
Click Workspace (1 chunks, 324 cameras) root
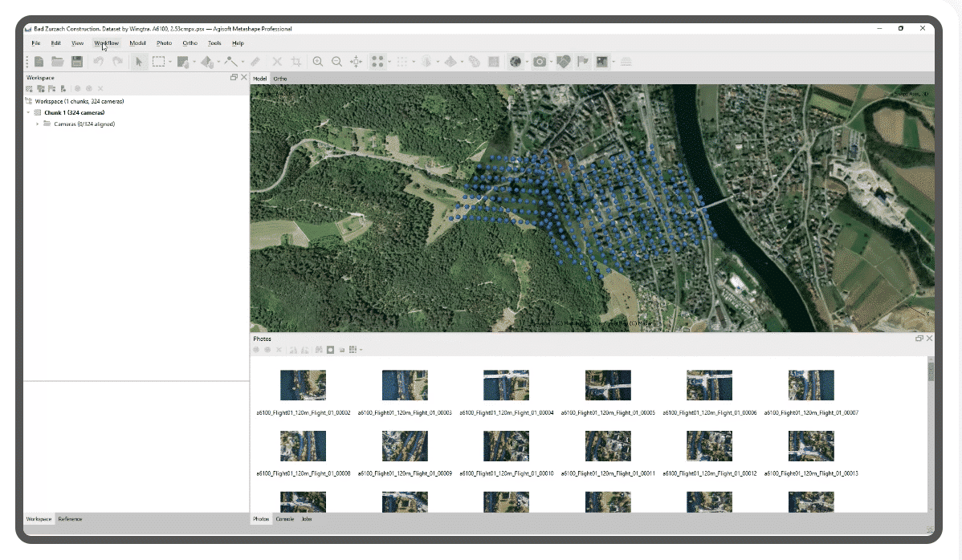(79, 101)
